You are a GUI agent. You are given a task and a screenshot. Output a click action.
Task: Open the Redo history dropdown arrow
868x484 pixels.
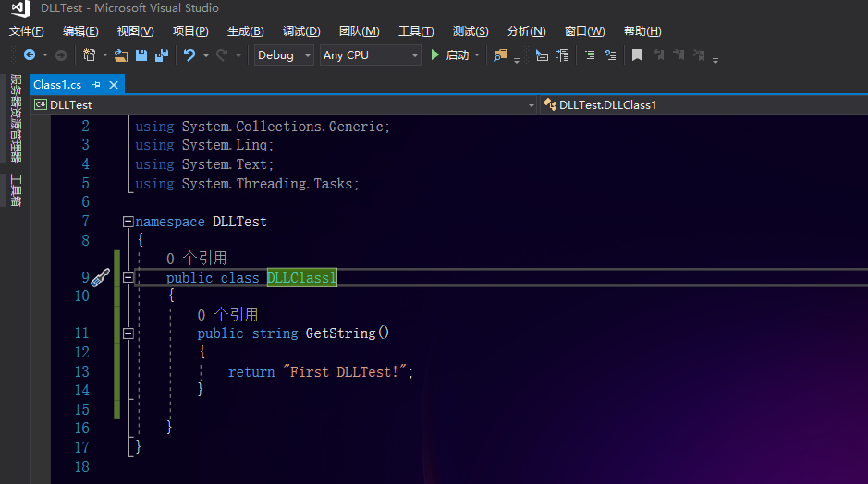pos(238,55)
